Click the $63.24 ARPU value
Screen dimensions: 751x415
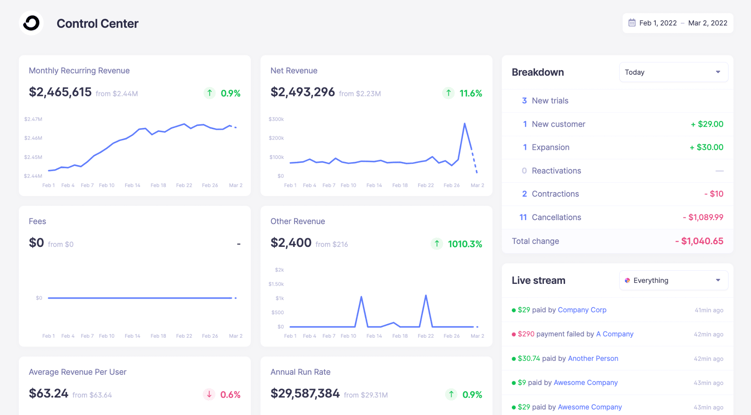pyautogui.click(x=48, y=393)
